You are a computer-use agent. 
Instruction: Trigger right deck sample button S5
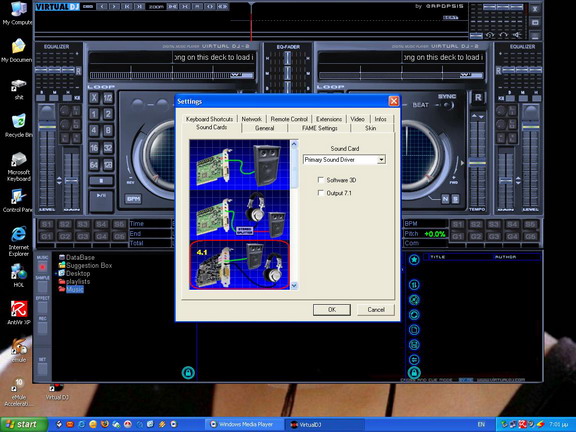coord(530,224)
